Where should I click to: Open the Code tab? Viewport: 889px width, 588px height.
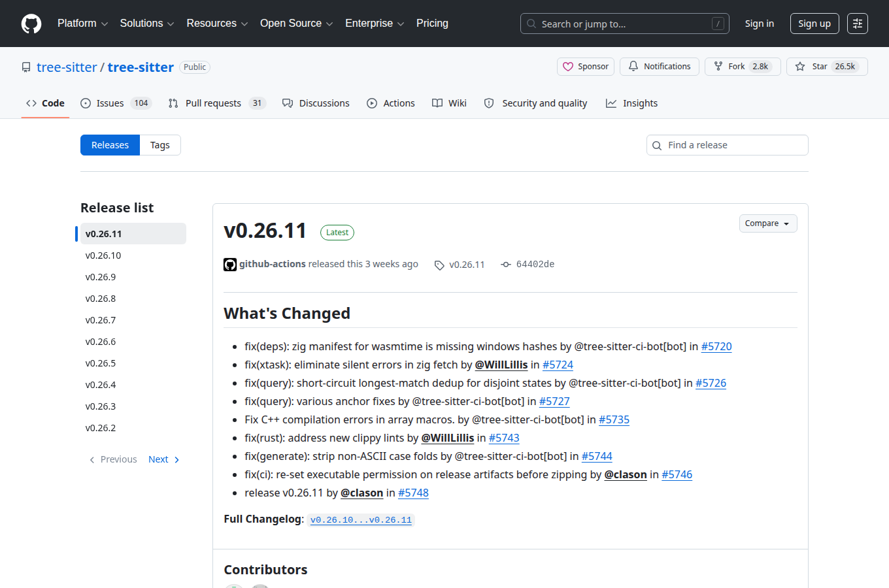tap(45, 103)
